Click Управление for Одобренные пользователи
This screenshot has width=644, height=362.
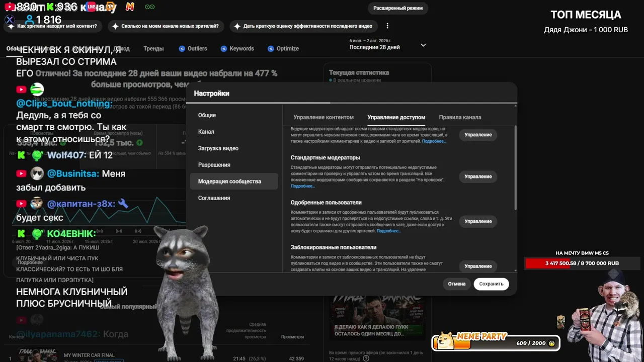pos(478,221)
